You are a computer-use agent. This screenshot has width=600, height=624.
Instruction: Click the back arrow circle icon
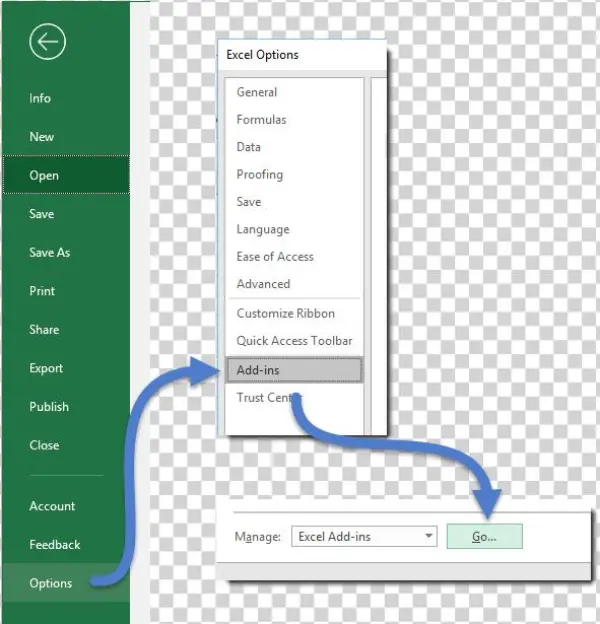pyautogui.click(x=47, y=41)
